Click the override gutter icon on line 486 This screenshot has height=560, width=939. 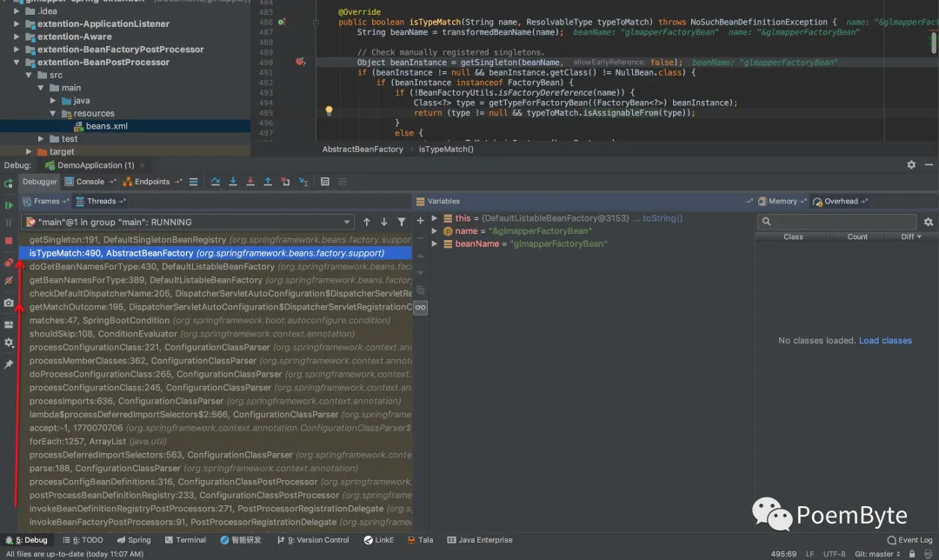[x=282, y=22]
